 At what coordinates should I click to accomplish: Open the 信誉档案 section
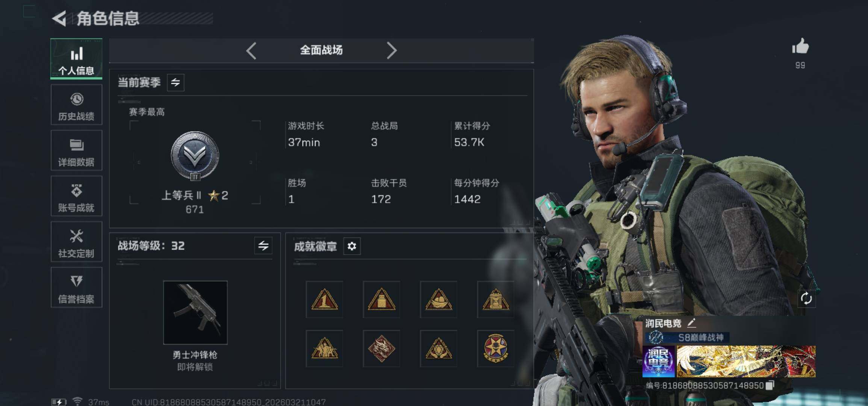76,288
